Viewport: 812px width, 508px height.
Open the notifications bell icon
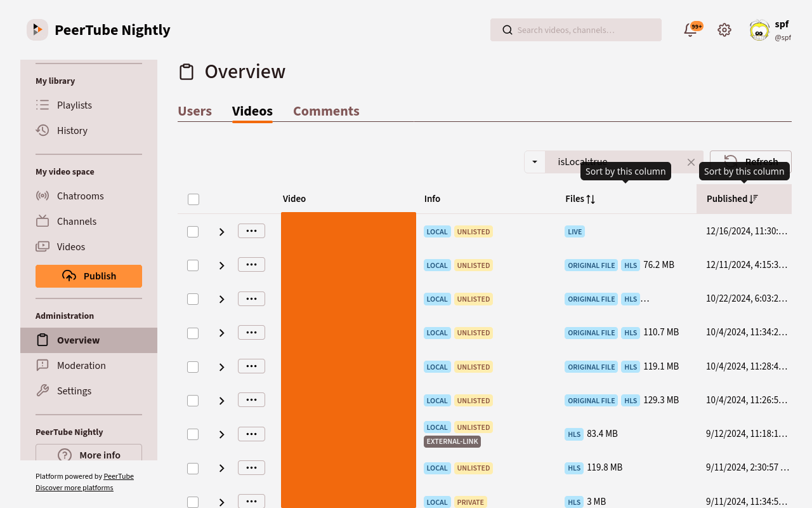(690, 30)
